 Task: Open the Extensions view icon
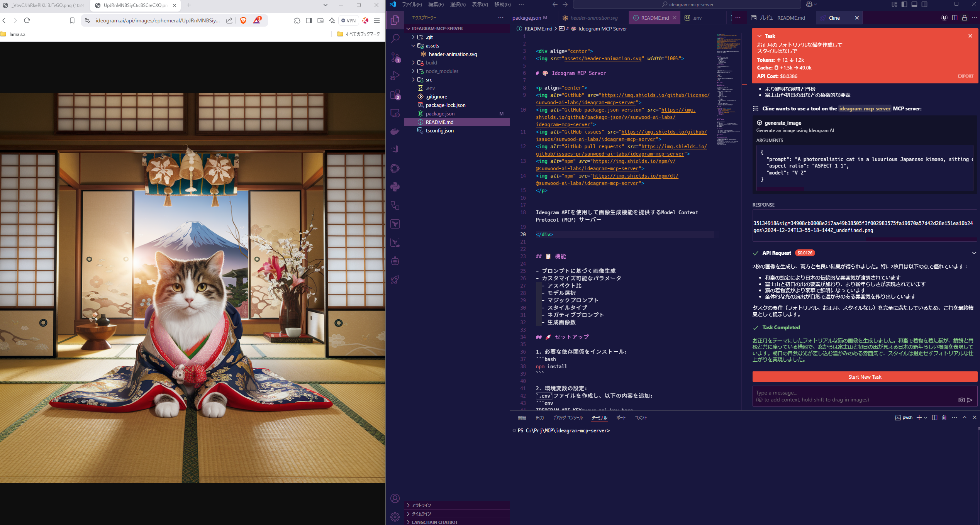[x=395, y=95]
